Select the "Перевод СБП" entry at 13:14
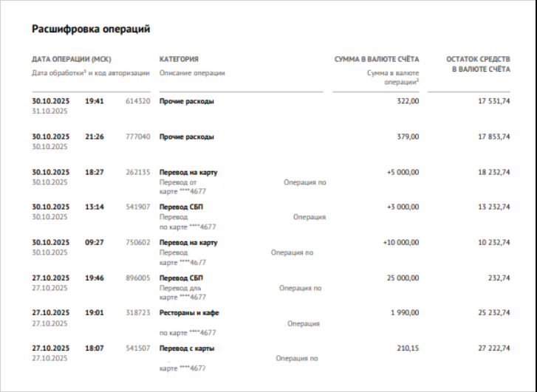The width and height of the screenshot is (537, 392). click(181, 207)
